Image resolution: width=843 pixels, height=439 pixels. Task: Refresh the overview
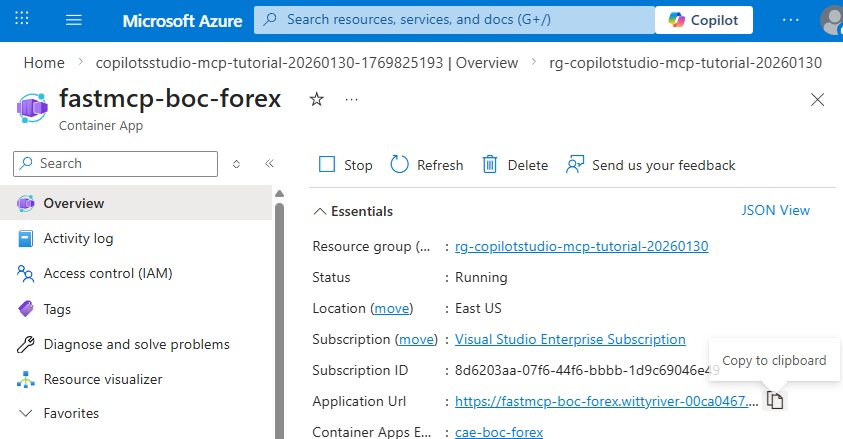tap(427, 165)
